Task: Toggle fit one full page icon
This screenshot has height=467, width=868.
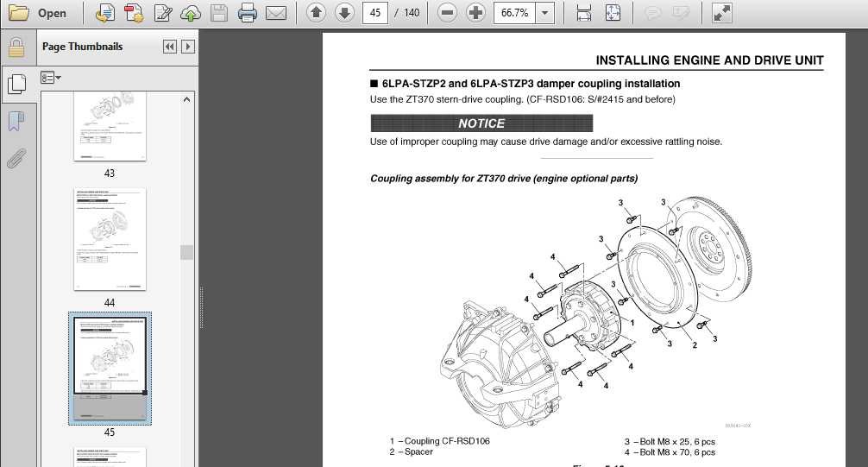Action: pos(613,13)
